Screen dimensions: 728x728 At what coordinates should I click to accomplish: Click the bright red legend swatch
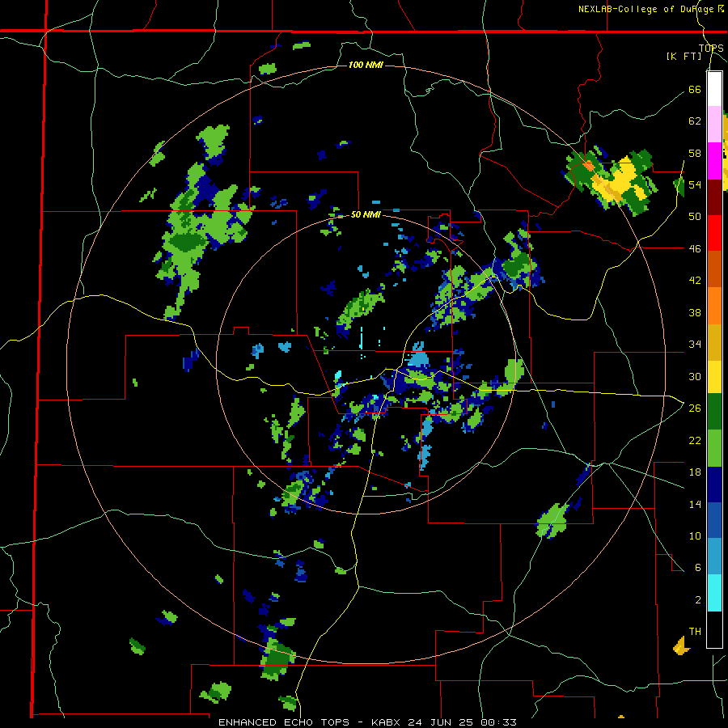pyautogui.click(x=714, y=233)
